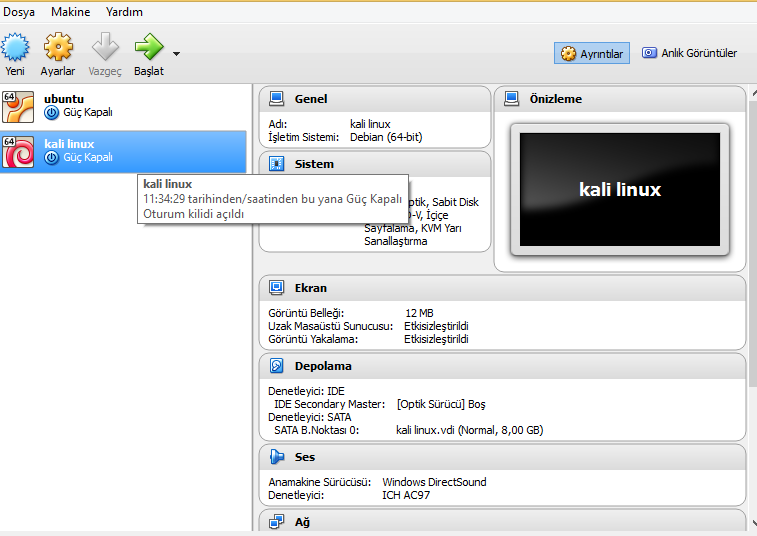Click the Ekran section display icon
This screenshot has height=536, width=757.
pos(276,288)
